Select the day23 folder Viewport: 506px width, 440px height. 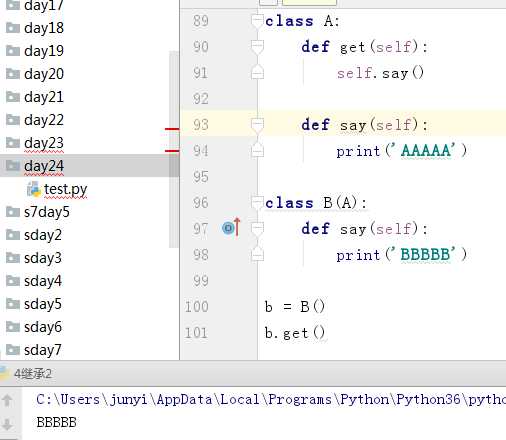pos(43,143)
